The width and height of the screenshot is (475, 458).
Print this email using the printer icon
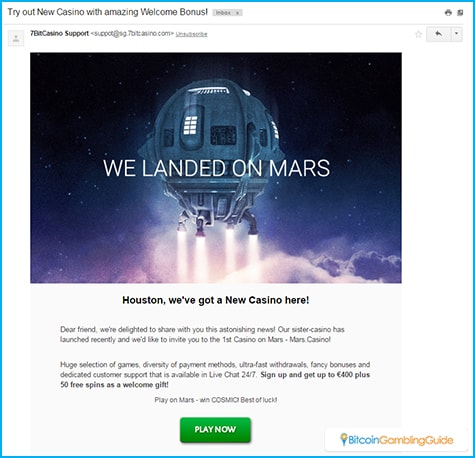pyautogui.click(x=448, y=13)
